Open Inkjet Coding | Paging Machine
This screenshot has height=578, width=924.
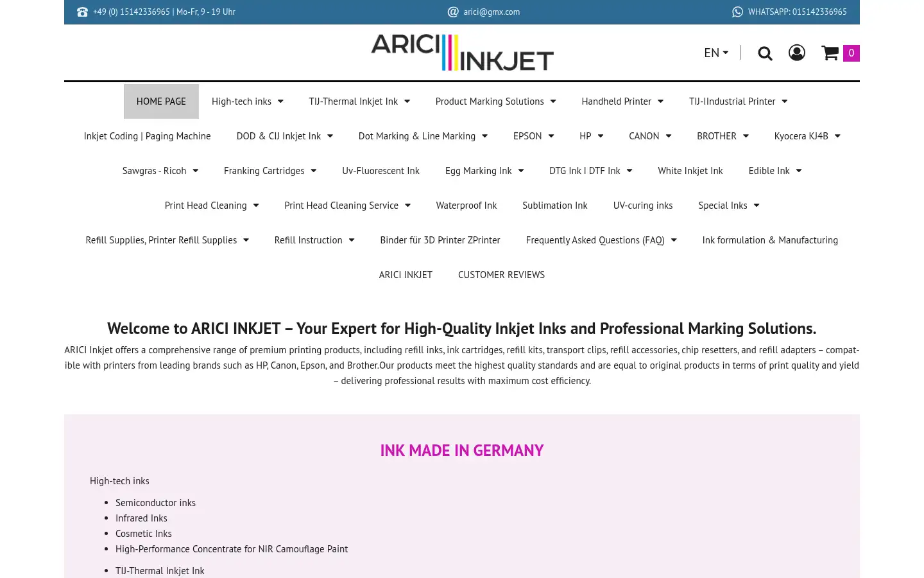(147, 136)
